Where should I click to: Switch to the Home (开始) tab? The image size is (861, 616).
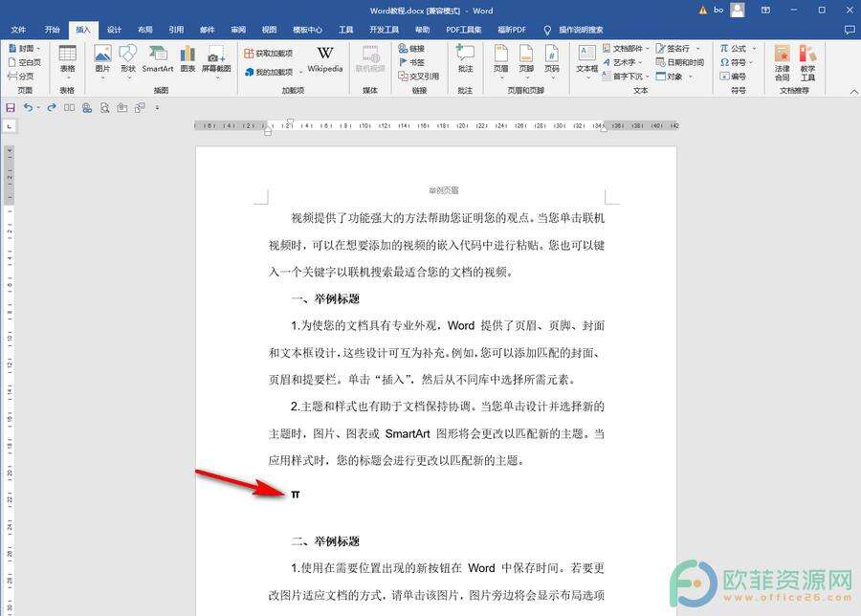point(52,30)
